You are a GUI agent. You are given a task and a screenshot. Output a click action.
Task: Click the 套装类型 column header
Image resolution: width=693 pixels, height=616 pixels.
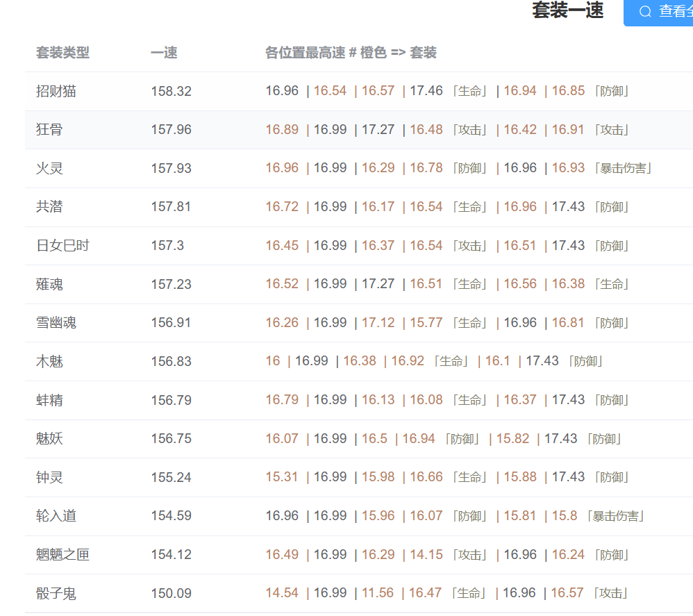(62, 53)
